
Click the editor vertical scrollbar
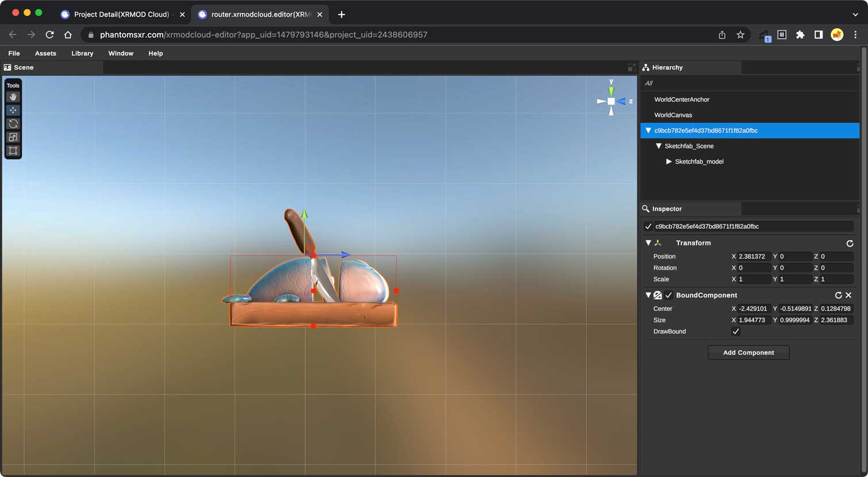coord(863,259)
